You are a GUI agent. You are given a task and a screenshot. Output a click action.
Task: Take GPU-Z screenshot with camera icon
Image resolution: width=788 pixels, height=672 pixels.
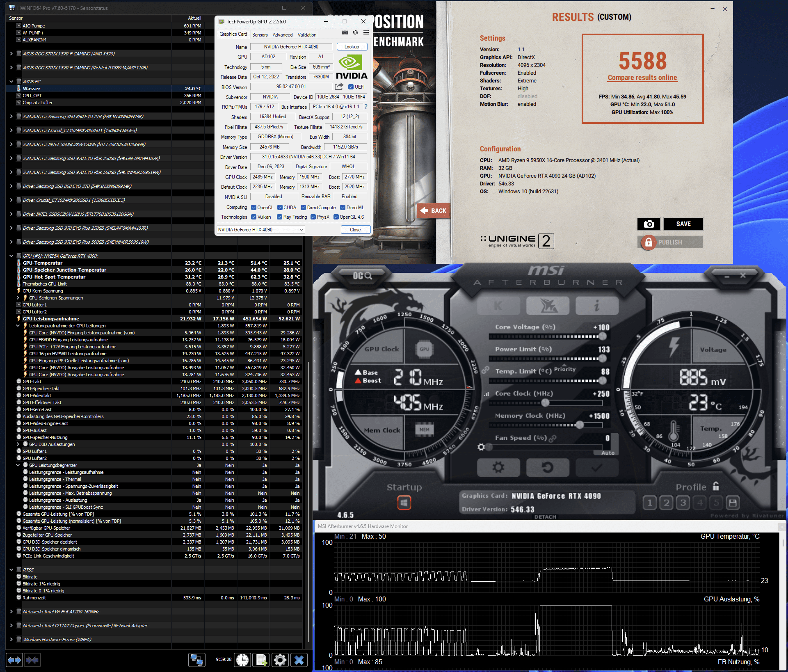(345, 33)
